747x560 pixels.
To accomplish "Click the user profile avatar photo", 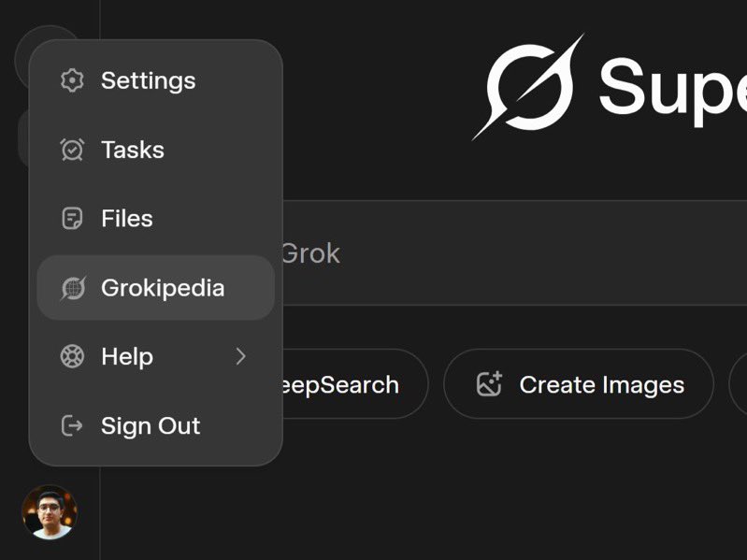I will coord(50,512).
